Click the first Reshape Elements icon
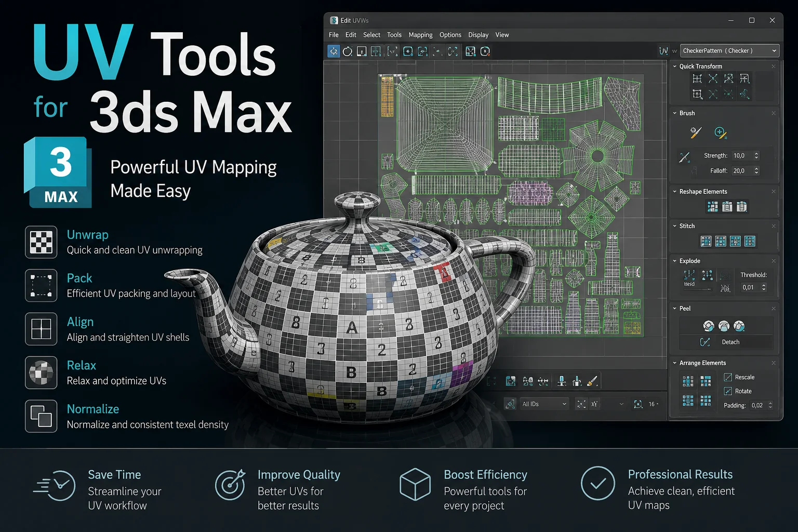Image resolution: width=798 pixels, height=532 pixels. 713,207
